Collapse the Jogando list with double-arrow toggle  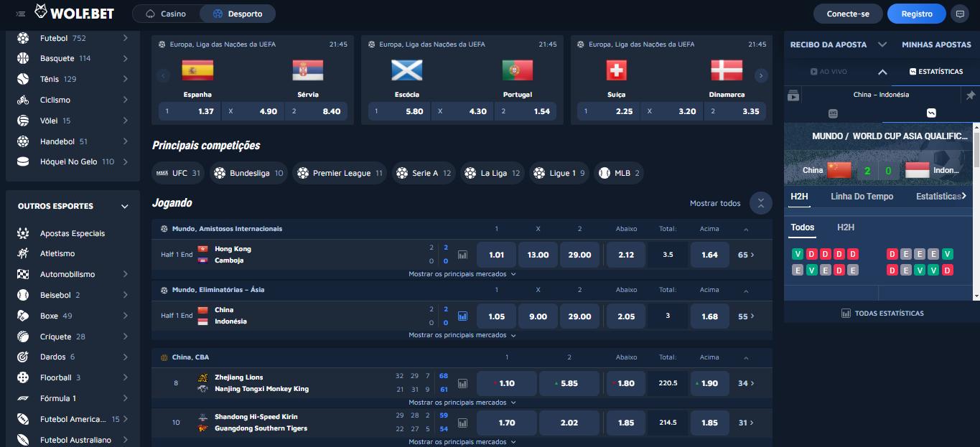click(x=760, y=203)
